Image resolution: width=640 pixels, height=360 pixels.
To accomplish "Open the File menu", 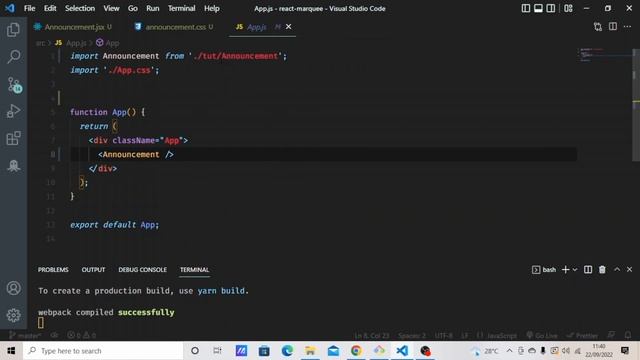I will pos(29,8).
